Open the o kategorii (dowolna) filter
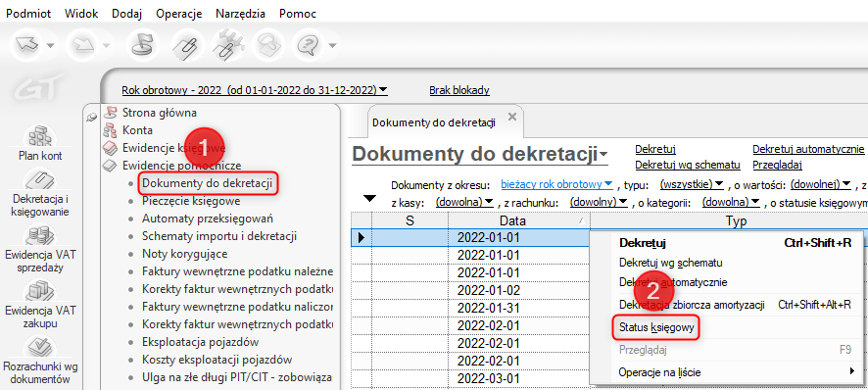This screenshot has width=868, height=390. [730, 202]
